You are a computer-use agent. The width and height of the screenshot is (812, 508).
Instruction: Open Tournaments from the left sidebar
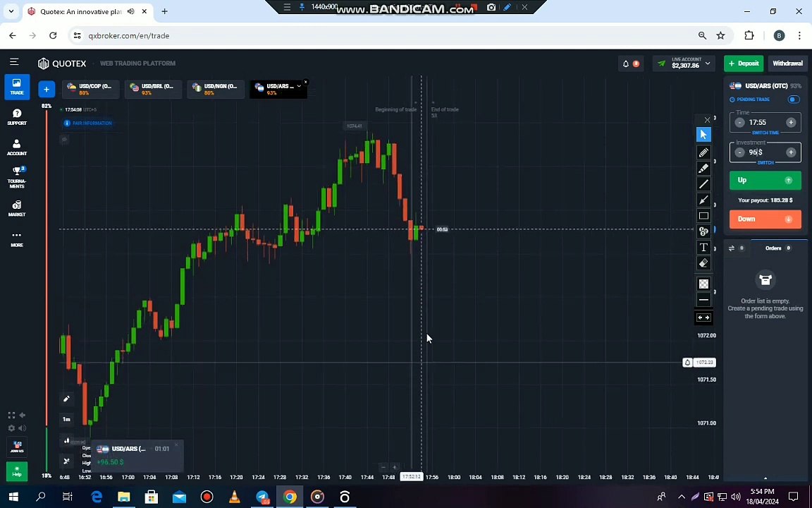17,177
